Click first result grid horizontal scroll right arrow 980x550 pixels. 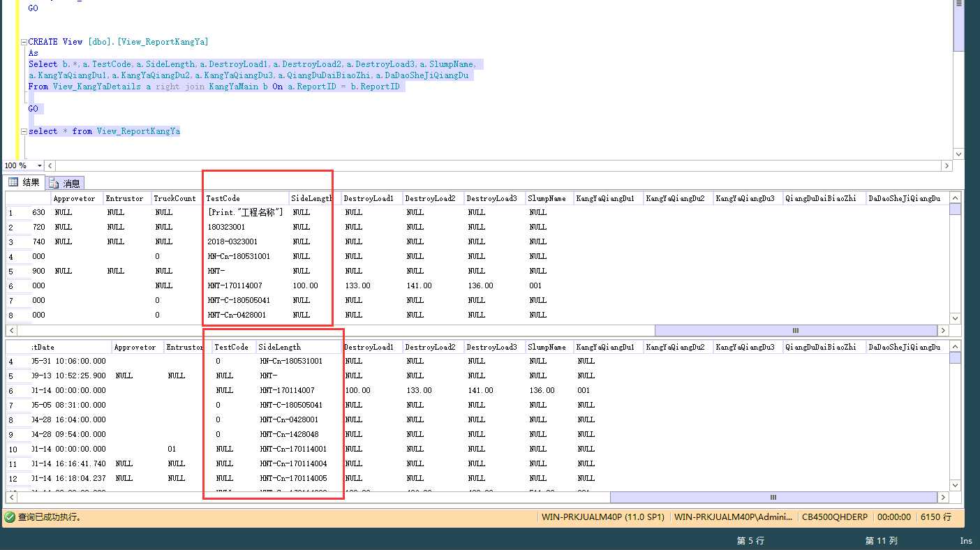[x=944, y=330]
